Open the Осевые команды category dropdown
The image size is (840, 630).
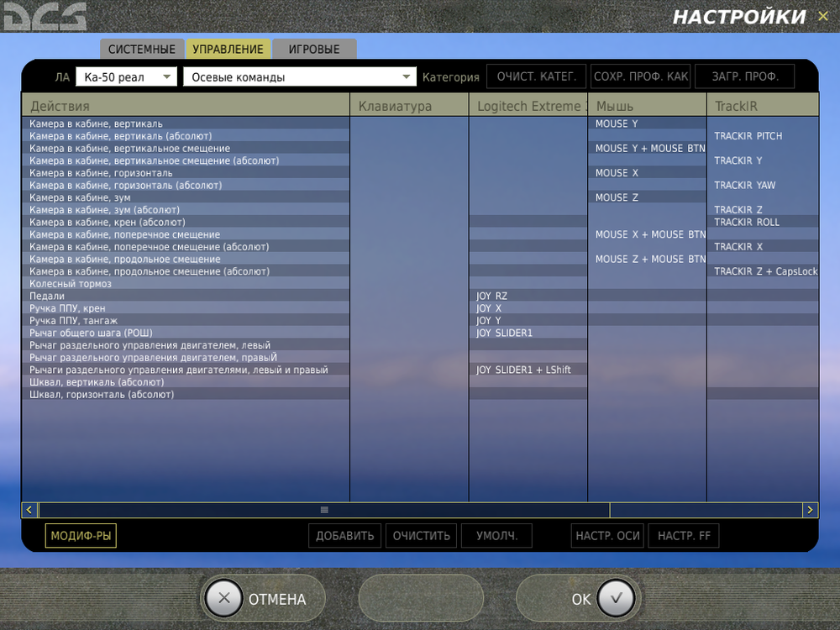click(x=298, y=76)
